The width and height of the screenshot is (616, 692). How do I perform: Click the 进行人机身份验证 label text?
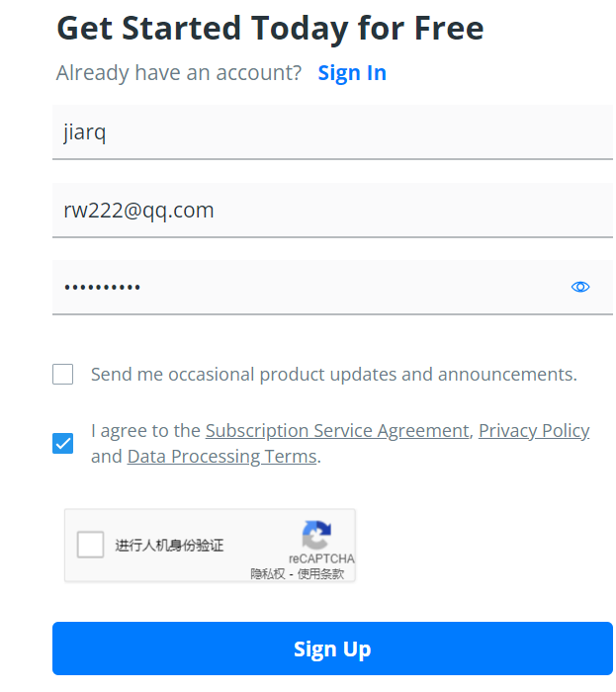169,545
